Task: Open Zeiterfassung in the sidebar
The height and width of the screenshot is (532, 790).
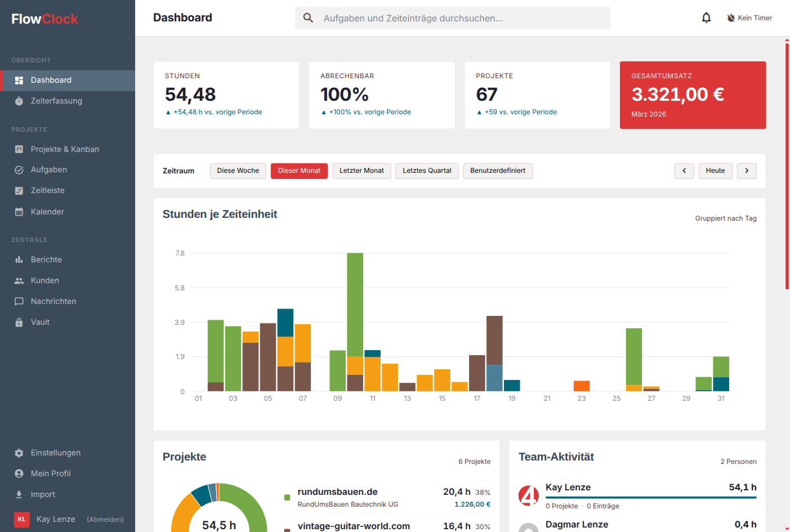Action: (x=68, y=101)
